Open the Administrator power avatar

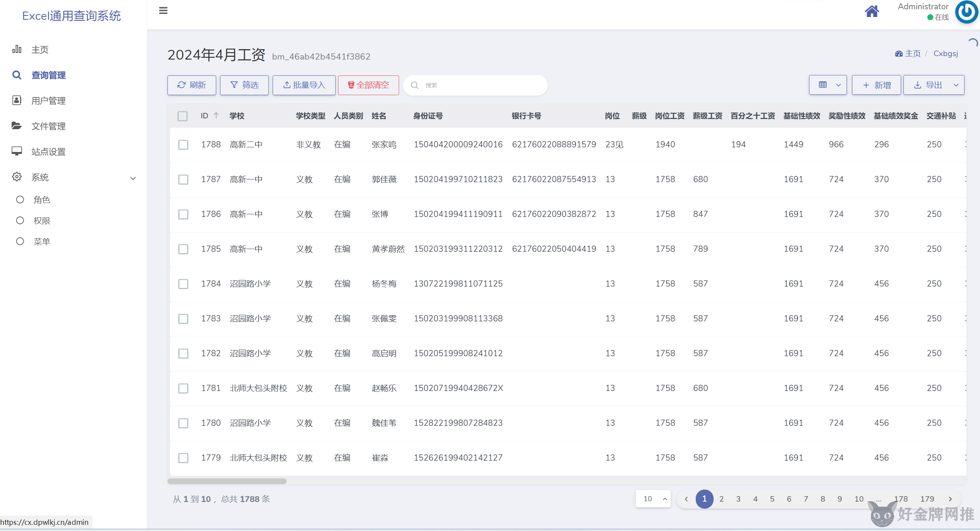pos(967,12)
